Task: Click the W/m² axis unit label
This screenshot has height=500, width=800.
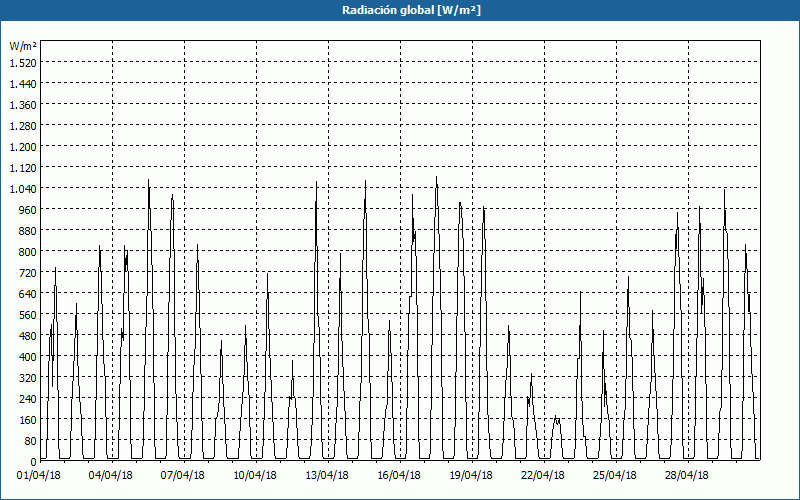Action: pos(23,46)
